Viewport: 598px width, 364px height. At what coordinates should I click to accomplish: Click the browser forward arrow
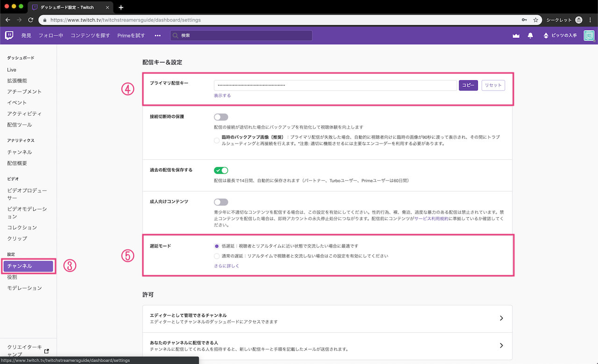pyautogui.click(x=19, y=20)
